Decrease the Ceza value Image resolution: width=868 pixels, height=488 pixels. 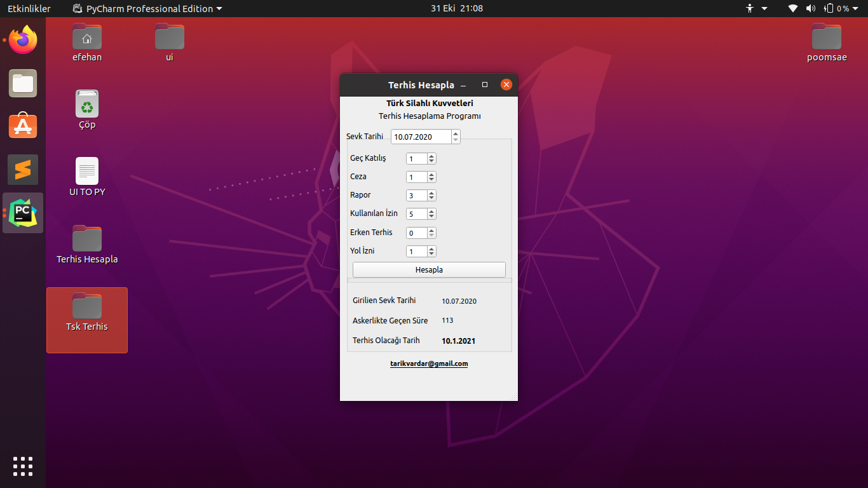coord(431,180)
